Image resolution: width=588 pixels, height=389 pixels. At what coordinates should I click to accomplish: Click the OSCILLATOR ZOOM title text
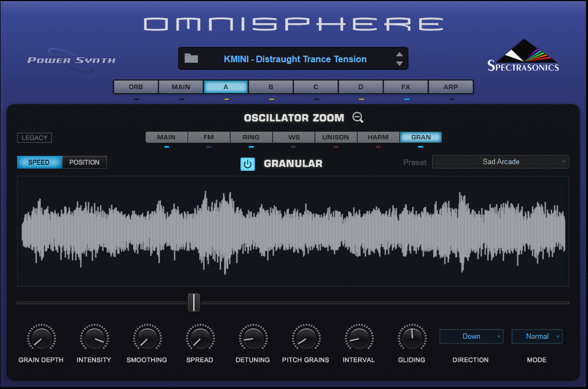[294, 118]
